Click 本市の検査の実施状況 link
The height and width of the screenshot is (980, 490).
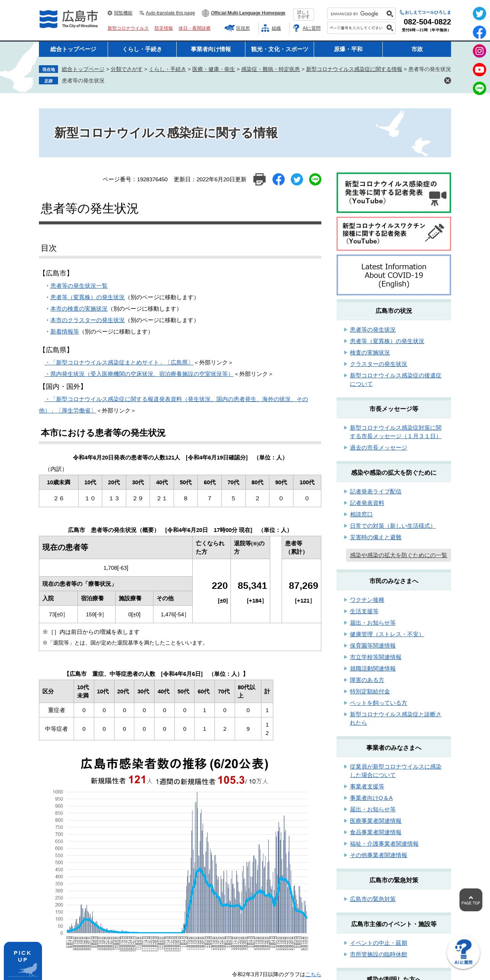(79, 309)
